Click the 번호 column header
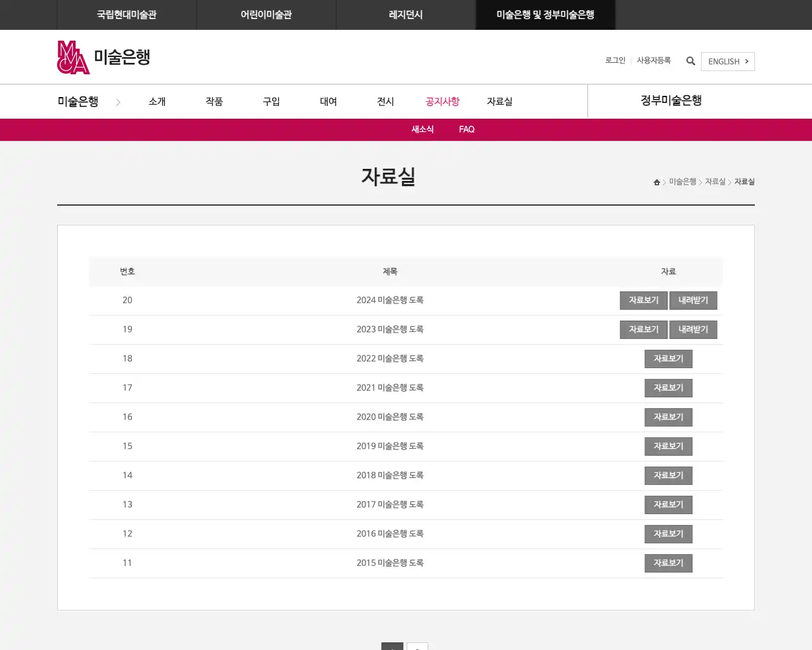Image resolution: width=812 pixels, height=650 pixels. tap(128, 272)
